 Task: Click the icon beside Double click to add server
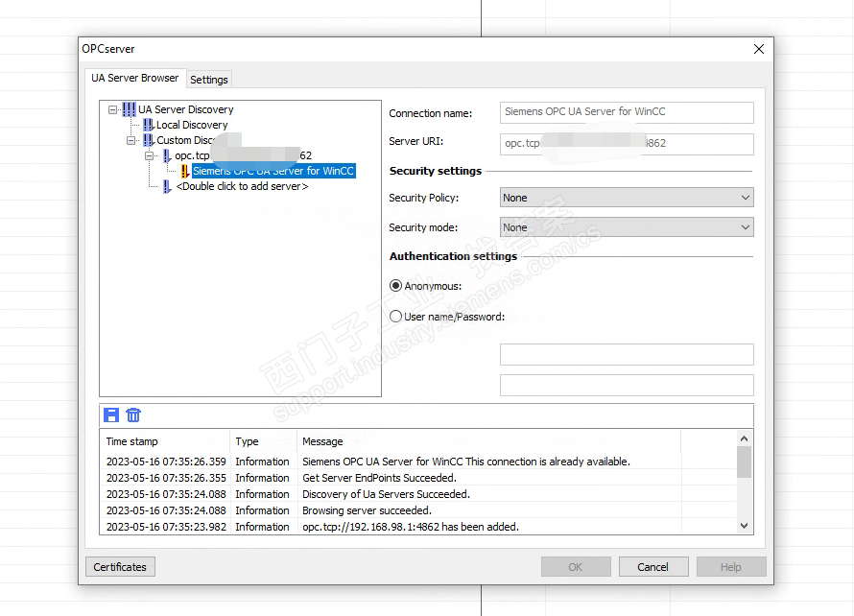(x=167, y=186)
